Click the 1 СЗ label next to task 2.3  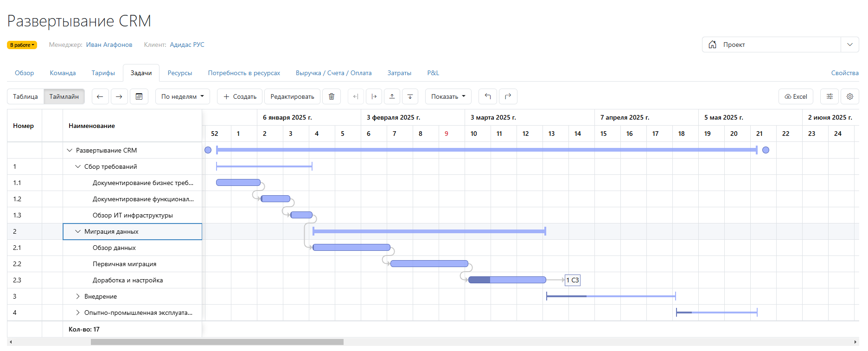pos(573,280)
